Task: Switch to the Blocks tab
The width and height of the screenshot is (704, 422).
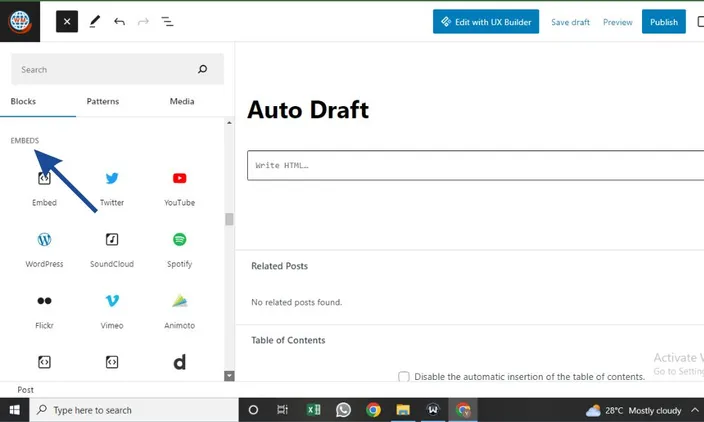Action: 23,101
